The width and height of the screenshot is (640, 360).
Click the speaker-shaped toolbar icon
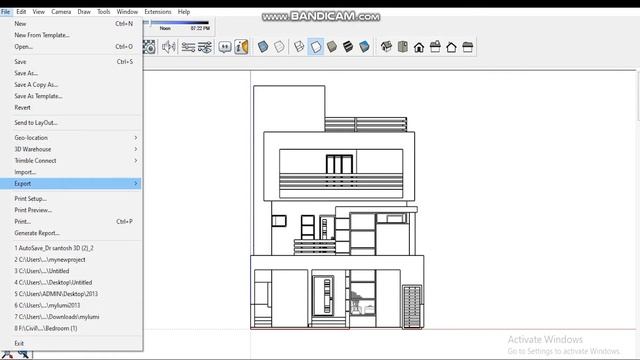point(168,47)
